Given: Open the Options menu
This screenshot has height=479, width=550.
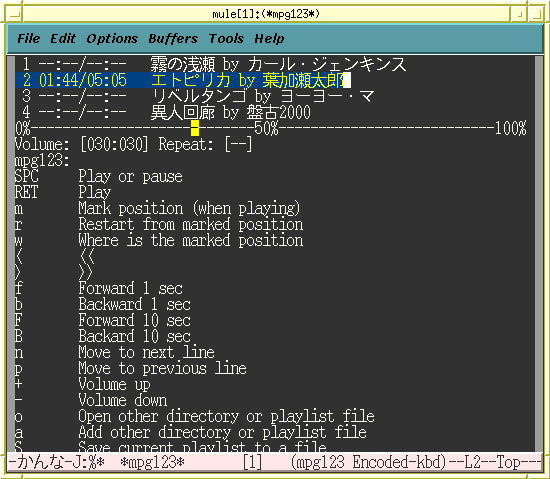Looking at the screenshot, I should click(112, 39).
